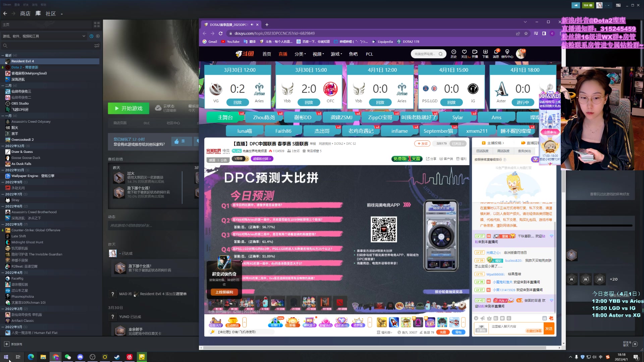The image size is (644, 362).
Task: Click the Douyu user avatar
Action: [x=521, y=54]
